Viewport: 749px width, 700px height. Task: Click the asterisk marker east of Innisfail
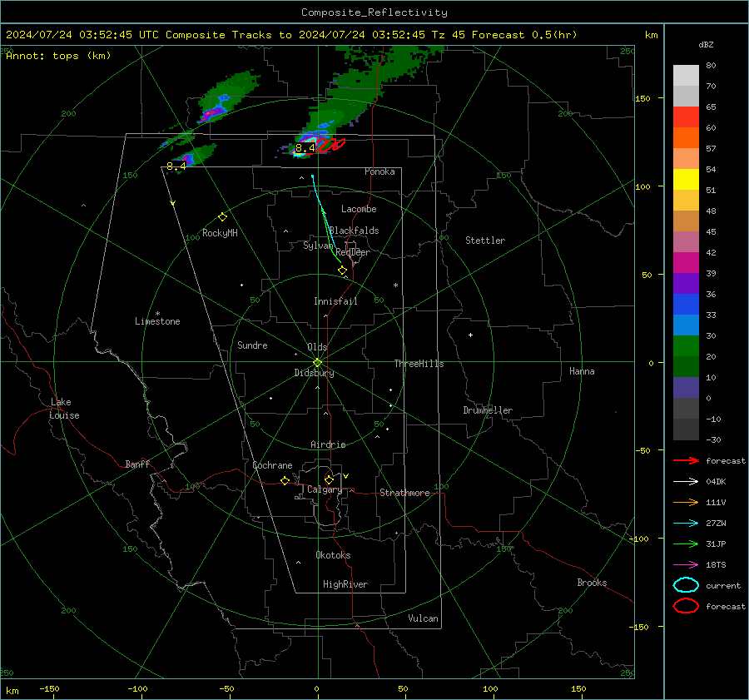pyautogui.click(x=395, y=285)
